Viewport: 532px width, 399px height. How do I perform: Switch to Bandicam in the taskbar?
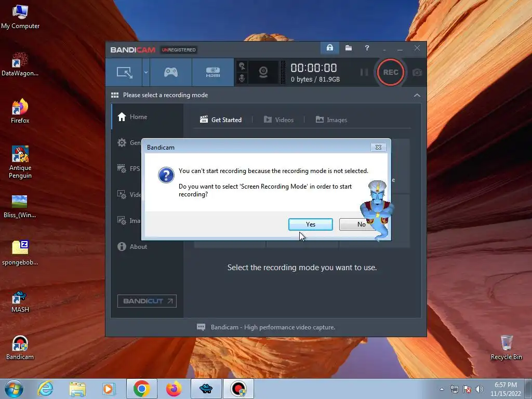click(x=238, y=389)
